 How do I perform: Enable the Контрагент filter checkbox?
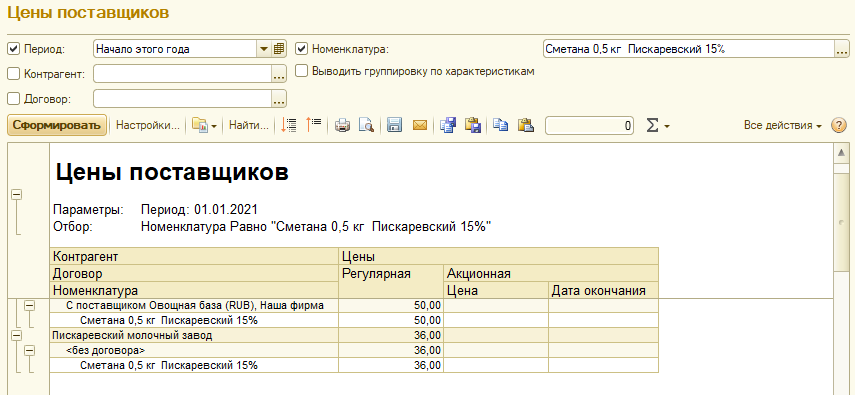[14, 74]
